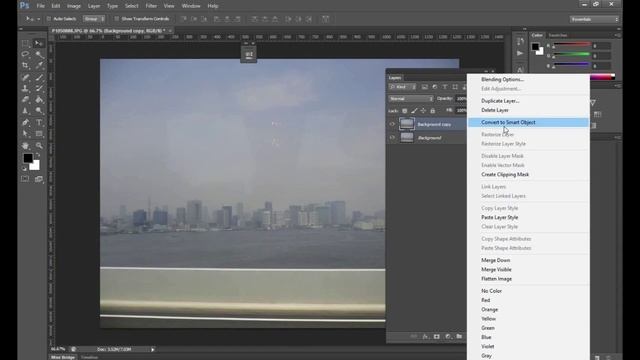Filter layers by adjustment layer icon

pos(435,87)
